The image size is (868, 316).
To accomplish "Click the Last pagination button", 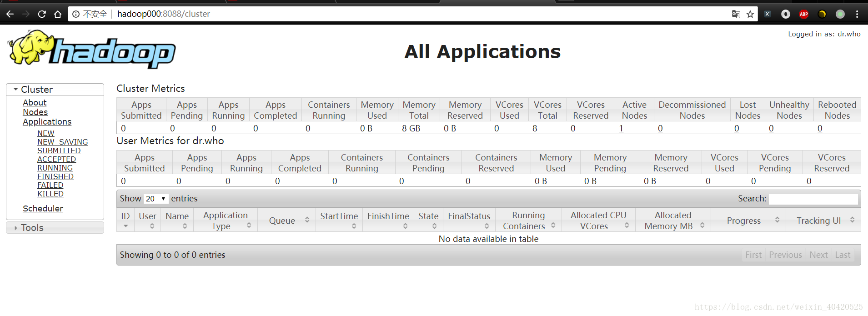I will tap(843, 255).
